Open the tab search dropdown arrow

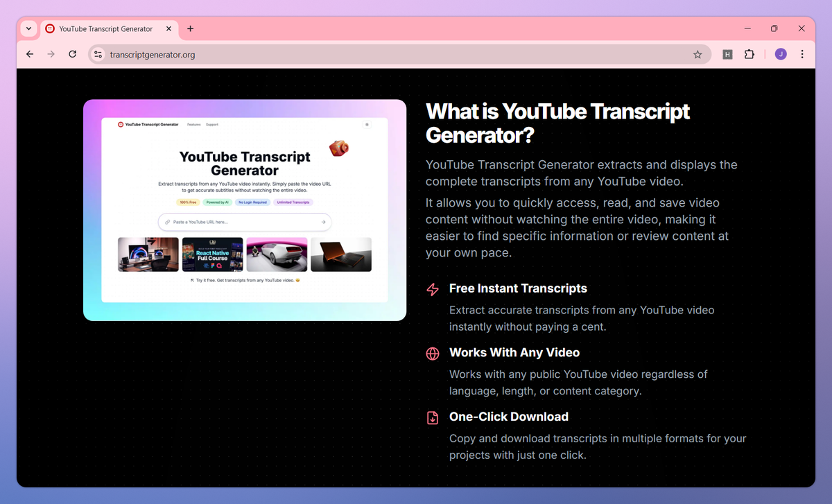(28, 28)
